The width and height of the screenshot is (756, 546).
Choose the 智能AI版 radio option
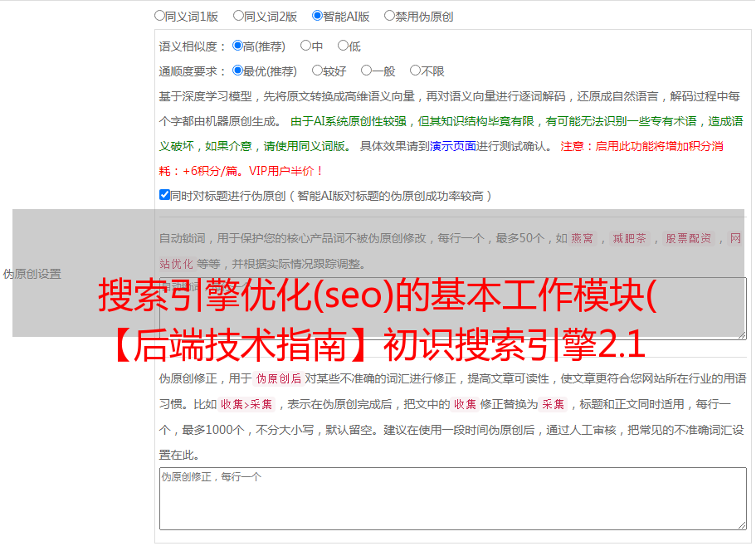[x=317, y=16]
